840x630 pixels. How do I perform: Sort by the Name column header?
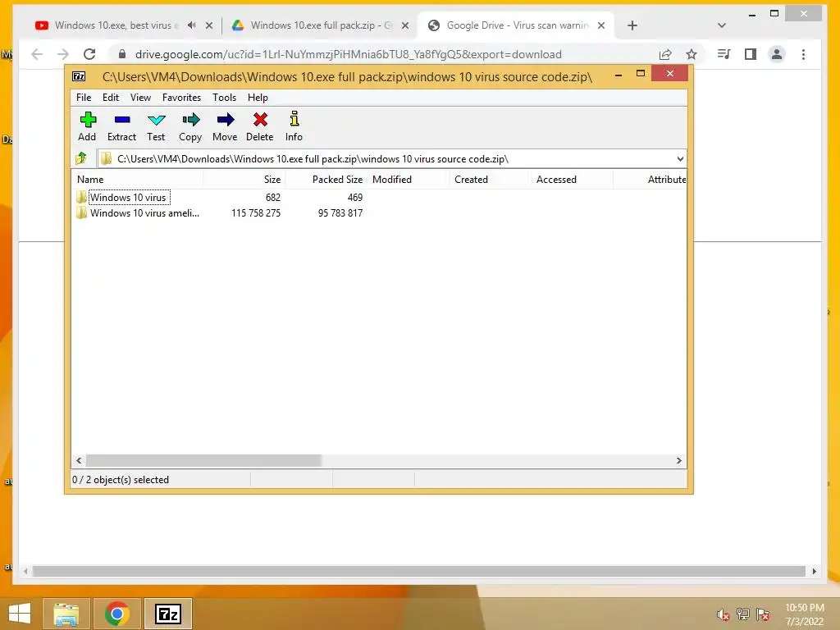tap(137, 180)
